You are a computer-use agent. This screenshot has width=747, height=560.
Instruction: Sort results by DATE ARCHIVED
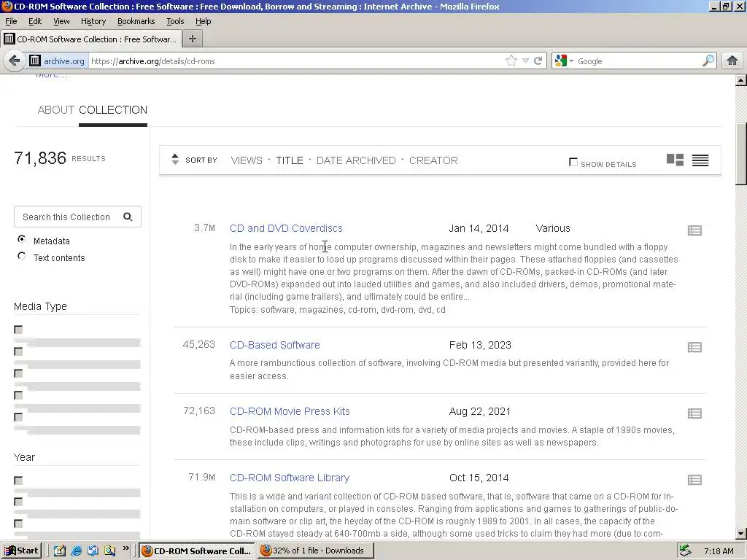(356, 160)
